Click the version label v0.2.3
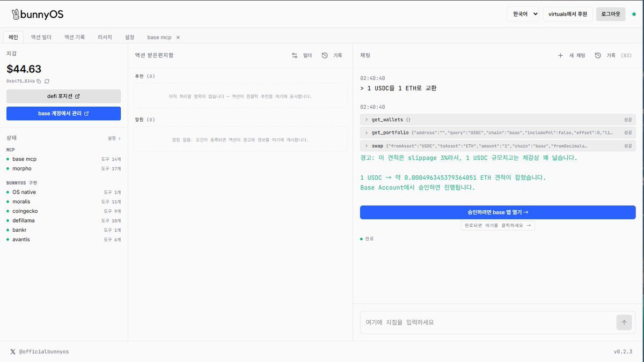Viewport: 644px width, 362px height. 623,352
